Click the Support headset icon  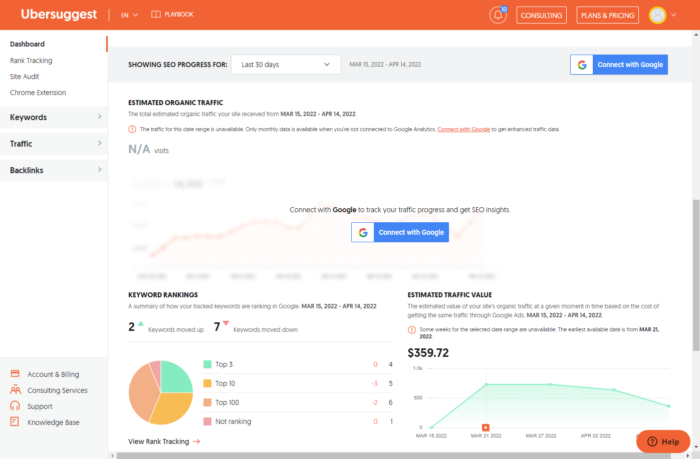tap(15, 405)
